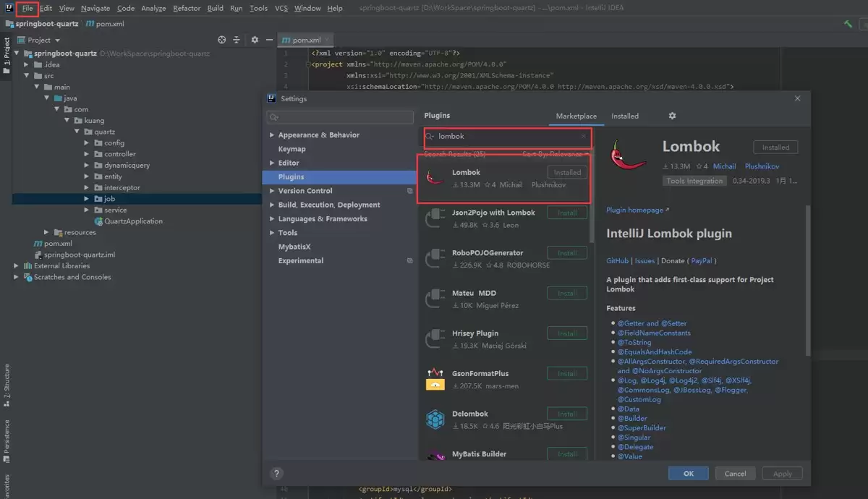Install Json2Pojo with Lombok
Image resolution: width=868 pixels, height=499 pixels.
(567, 213)
